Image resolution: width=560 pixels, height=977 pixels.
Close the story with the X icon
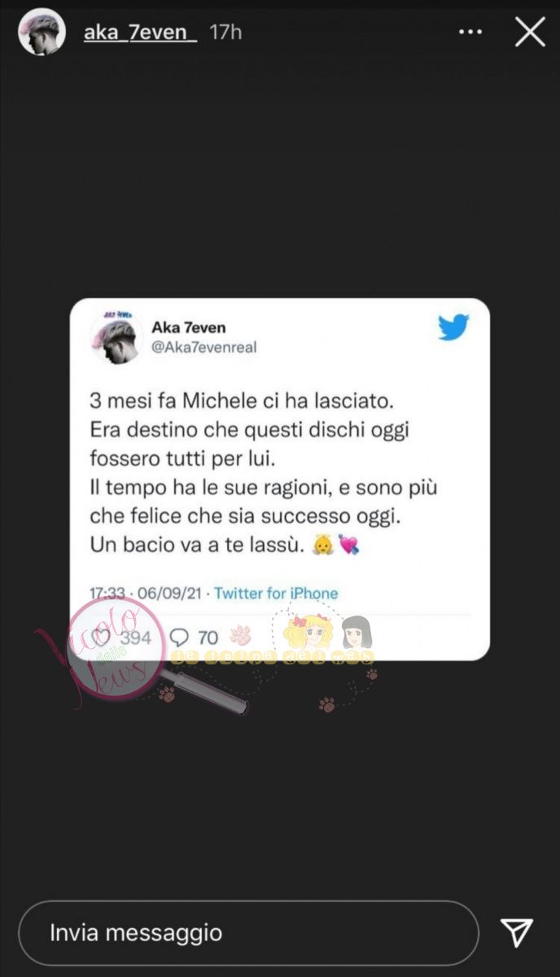click(531, 33)
